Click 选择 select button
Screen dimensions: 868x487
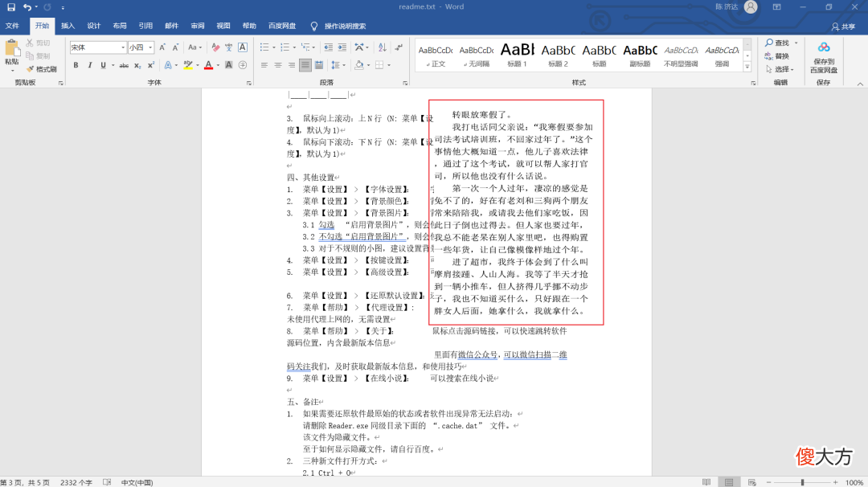(x=780, y=69)
